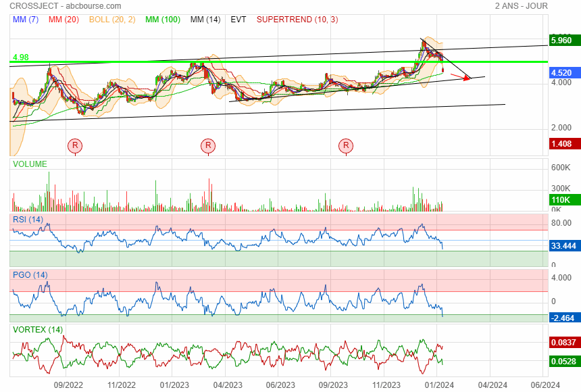This screenshot has width=581, height=392.
Task: Select the VOLUME panel title
Action: (x=30, y=164)
